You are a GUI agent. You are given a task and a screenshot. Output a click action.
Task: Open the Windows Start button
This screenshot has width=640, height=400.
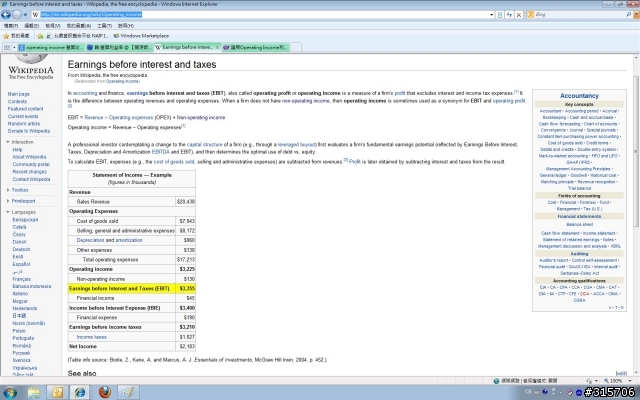tap(10, 393)
